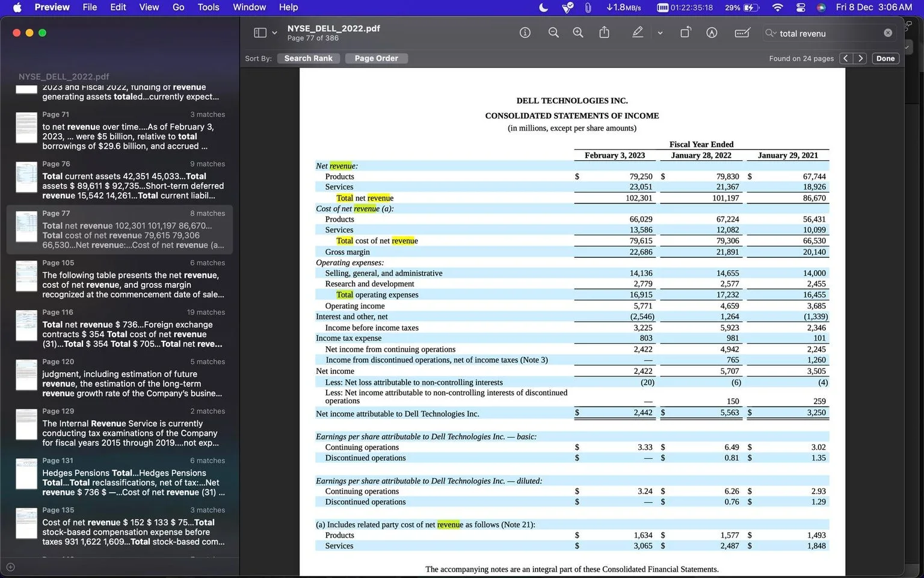Zoom in using the magnifier plus icon
The width and height of the screenshot is (924, 578).
tap(578, 33)
